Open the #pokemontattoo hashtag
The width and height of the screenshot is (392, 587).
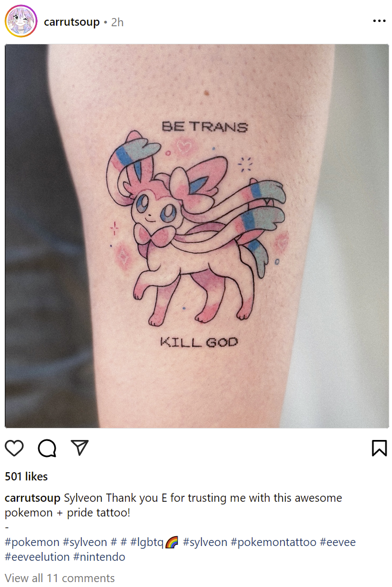(274, 542)
